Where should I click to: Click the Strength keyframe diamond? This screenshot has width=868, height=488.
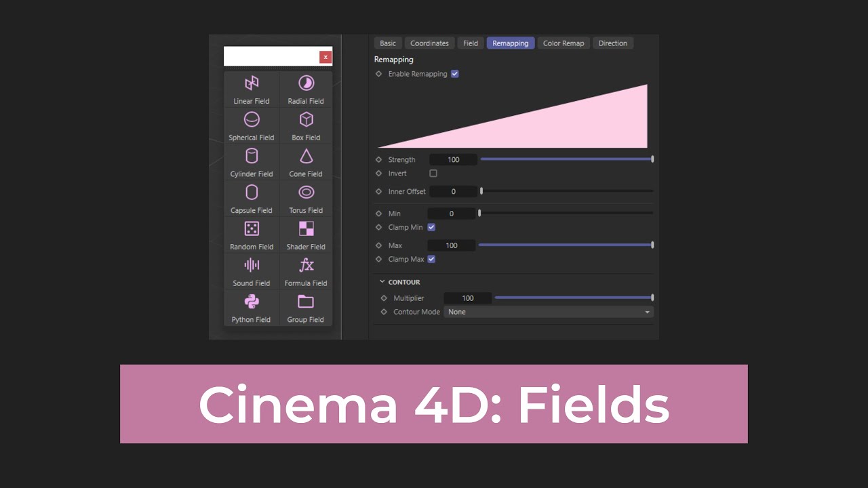coord(379,160)
